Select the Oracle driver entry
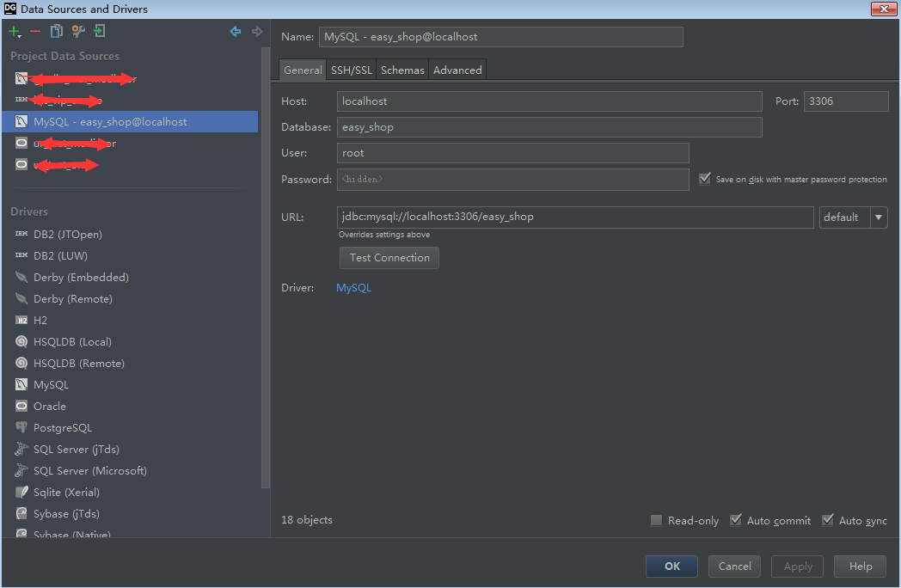 pos(50,406)
